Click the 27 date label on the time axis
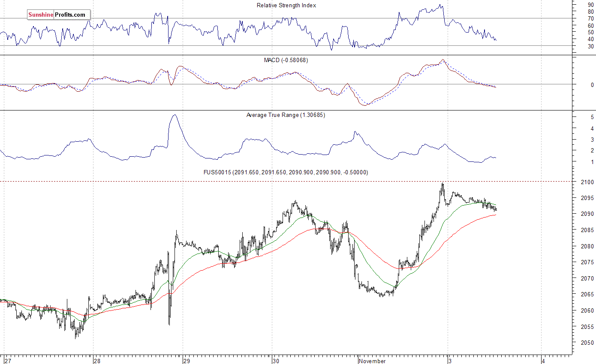Screen dimensions: 596x364 (7, 361)
